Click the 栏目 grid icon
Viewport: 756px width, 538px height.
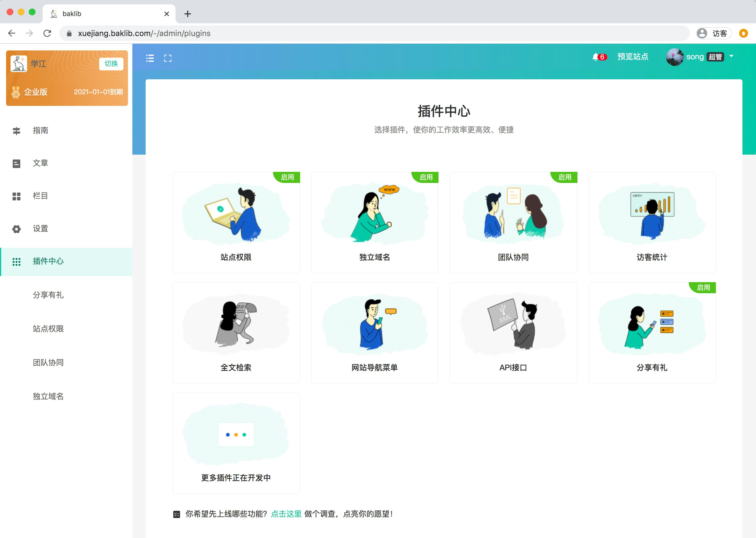coord(17,196)
